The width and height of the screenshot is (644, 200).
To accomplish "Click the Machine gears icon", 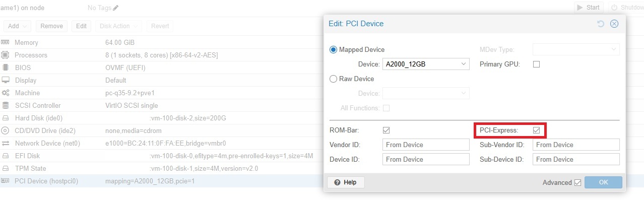I will tap(6, 93).
